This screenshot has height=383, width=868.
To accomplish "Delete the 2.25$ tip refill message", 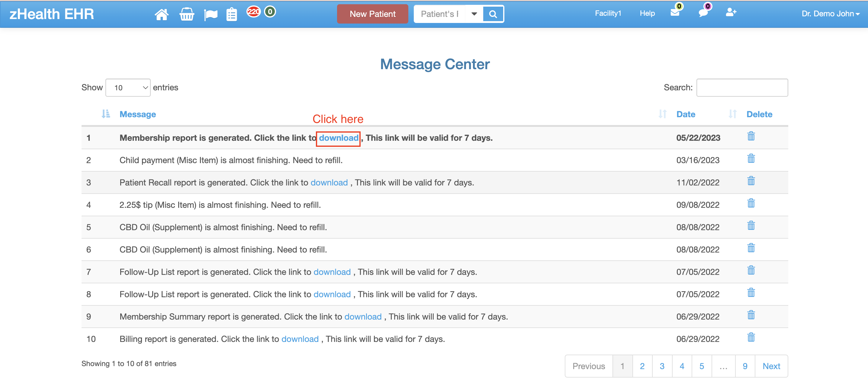I will [x=751, y=203].
